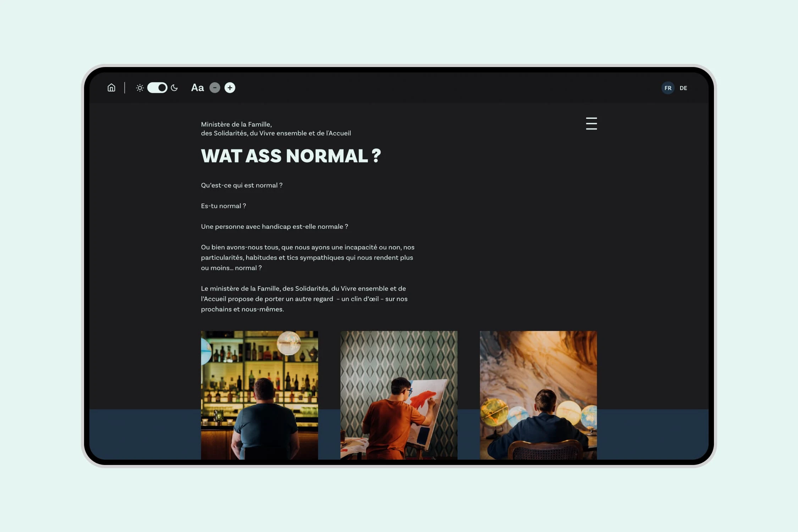Click the Qu'est-ce qui est normal ? line

242,185
